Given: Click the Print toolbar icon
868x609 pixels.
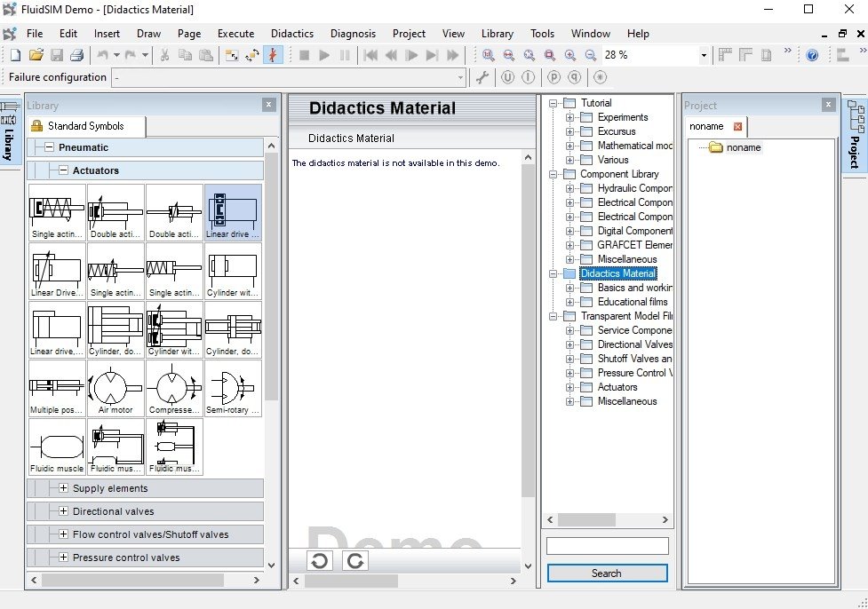Looking at the screenshot, I should click(x=77, y=55).
